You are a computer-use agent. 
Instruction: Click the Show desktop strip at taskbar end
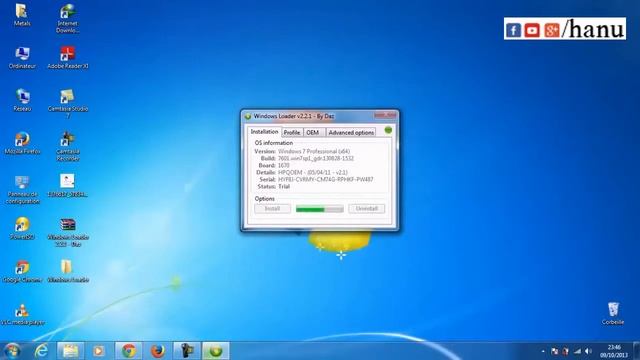point(636,351)
